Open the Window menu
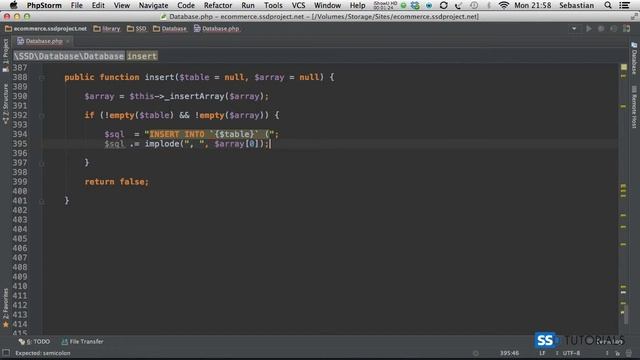This screenshot has width=640, height=360. click(327, 5)
